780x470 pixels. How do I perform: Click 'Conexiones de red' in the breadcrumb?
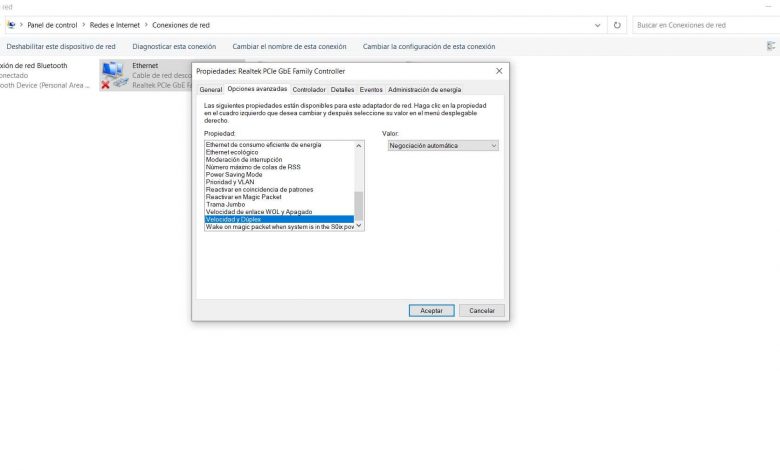coord(181,25)
